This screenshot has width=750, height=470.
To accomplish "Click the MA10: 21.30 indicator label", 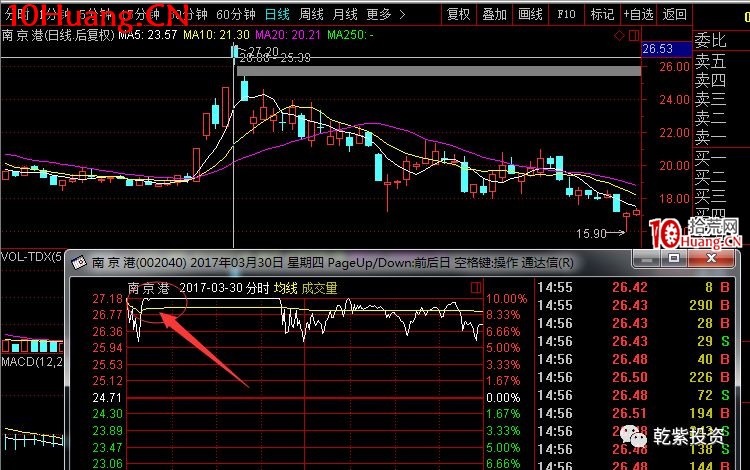I will (x=216, y=35).
